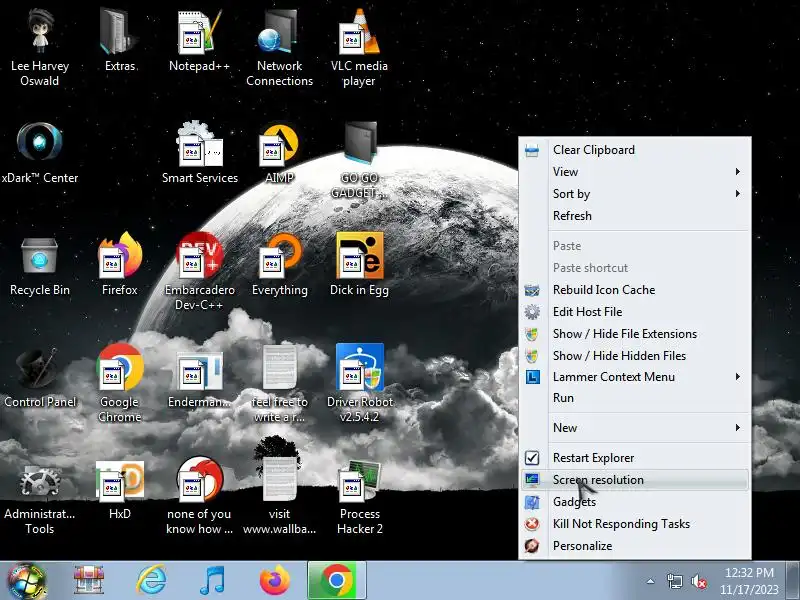
Task: Open the Smart Services shortcut
Action: pos(199,152)
